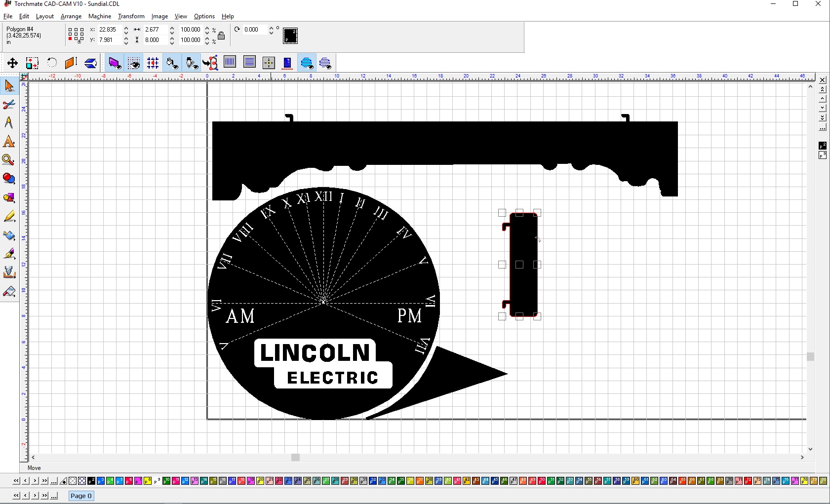The height and width of the screenshot is (504, 830).
Task: Click the y position field showing 7.981
Action: [110, 40]
